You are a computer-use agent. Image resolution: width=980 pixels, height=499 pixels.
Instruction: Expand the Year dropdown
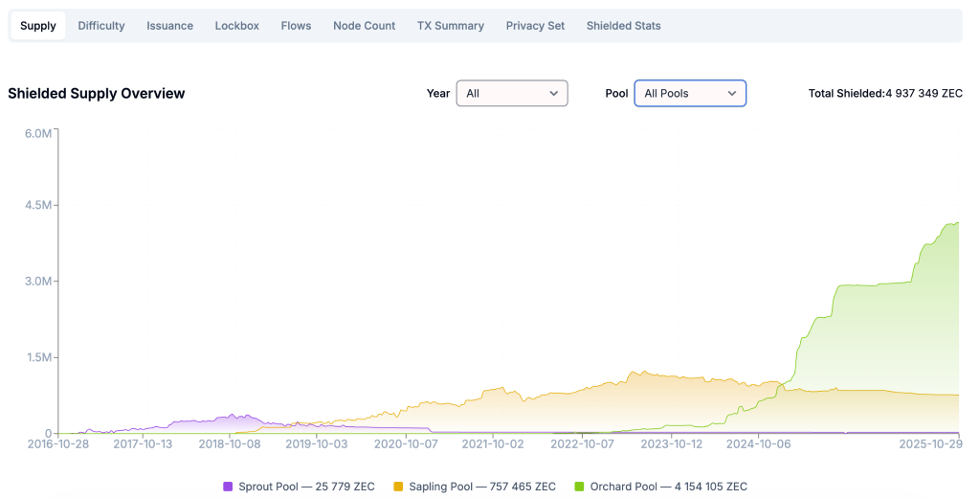tap(511, 93)
